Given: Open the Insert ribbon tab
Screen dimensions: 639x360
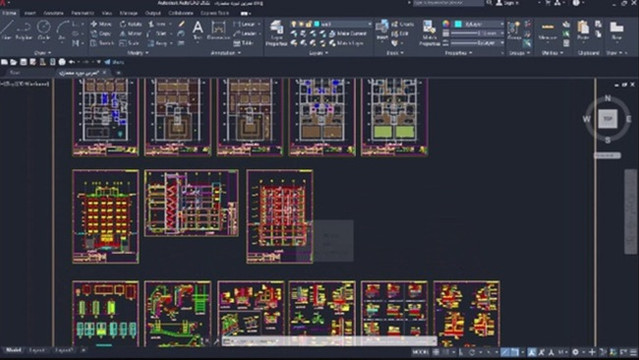Looking at the screenshot, I should 30,13.
